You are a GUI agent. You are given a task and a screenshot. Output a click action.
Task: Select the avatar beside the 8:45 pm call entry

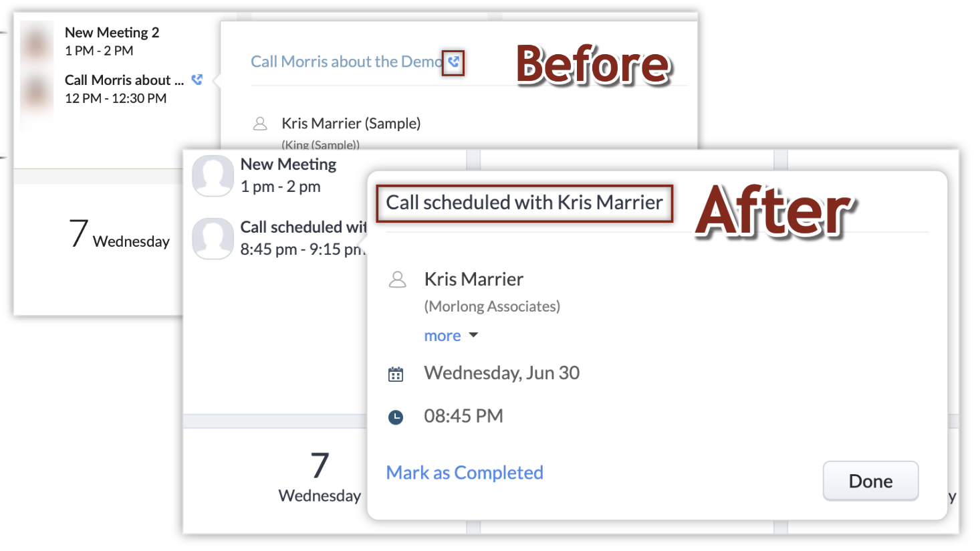pos(213,238)
